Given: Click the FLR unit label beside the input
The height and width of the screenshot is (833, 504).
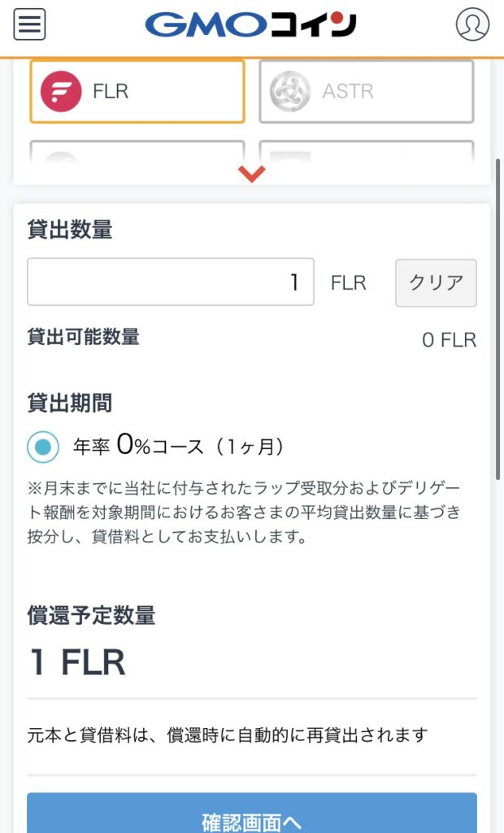Looking at the screenshot, I should coord(348,282).
